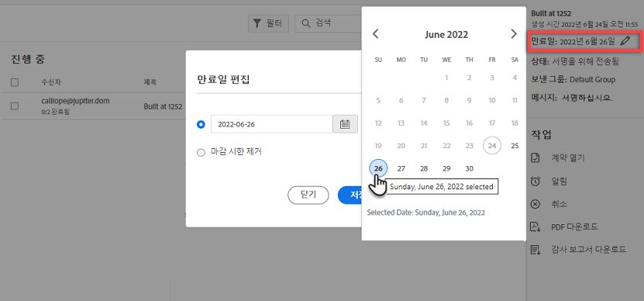
Task: Click the 진행 중 section heading
Action: 28,59
